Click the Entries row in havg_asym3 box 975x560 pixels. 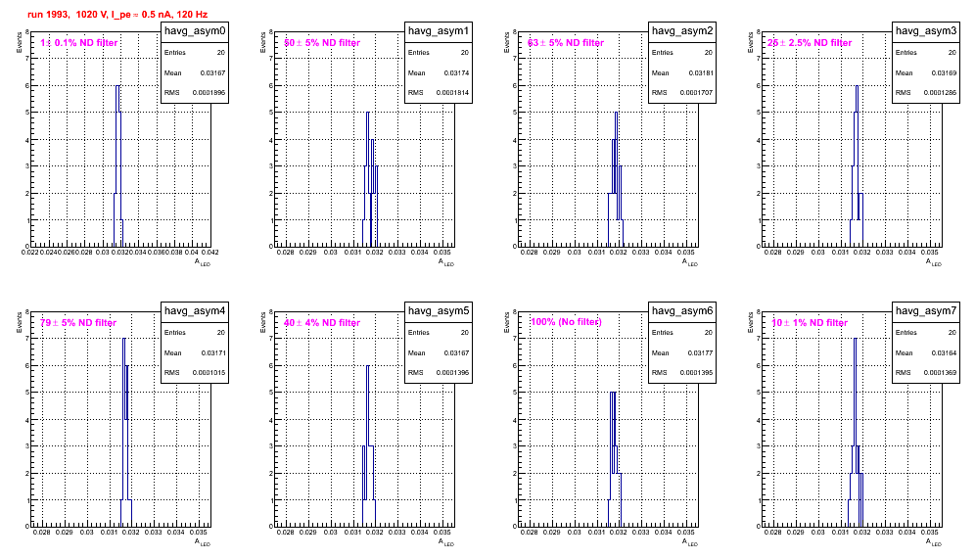(x=926, y=53)
